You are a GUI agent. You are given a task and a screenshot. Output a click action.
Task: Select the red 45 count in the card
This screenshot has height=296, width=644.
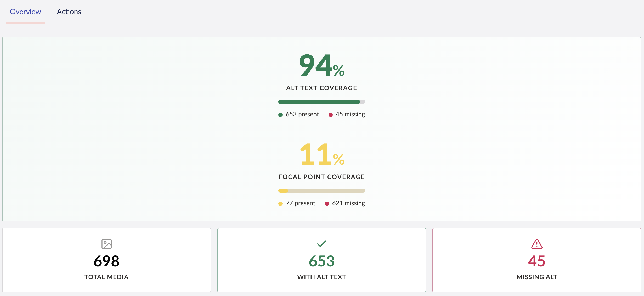537,261
